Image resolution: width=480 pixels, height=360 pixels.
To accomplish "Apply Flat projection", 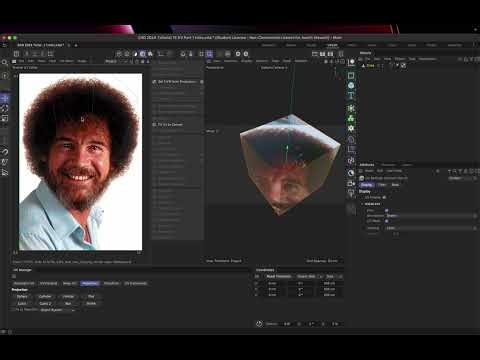I will pyautogui.click(x=91, y=296).
